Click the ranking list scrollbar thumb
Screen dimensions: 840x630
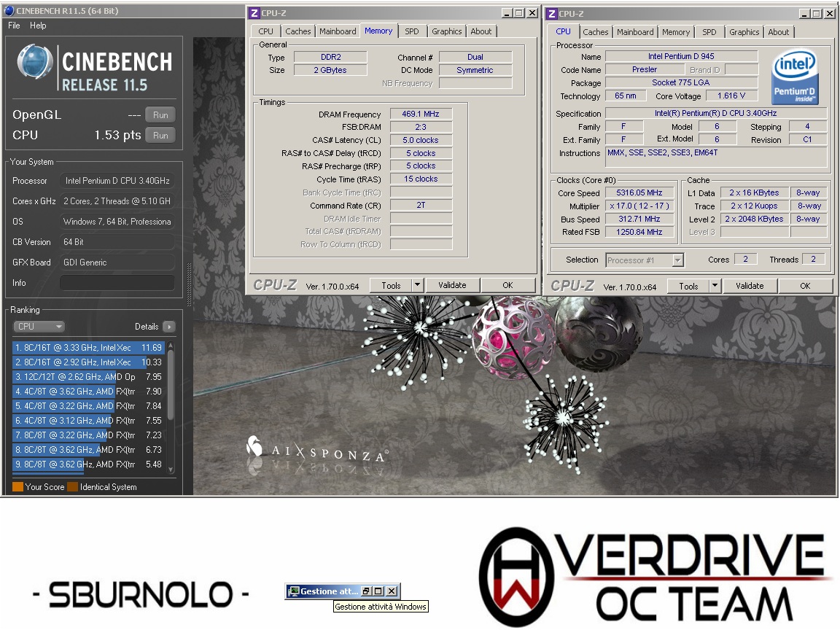tap(171, 384)
